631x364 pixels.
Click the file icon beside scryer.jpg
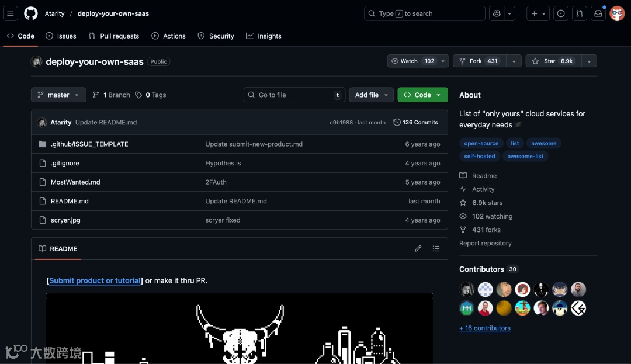[42, 220]
